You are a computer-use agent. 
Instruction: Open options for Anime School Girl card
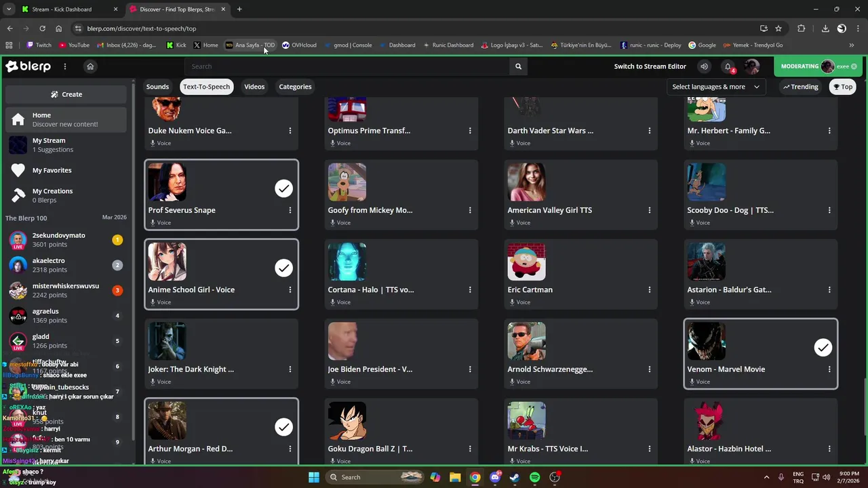coord(290,289)
